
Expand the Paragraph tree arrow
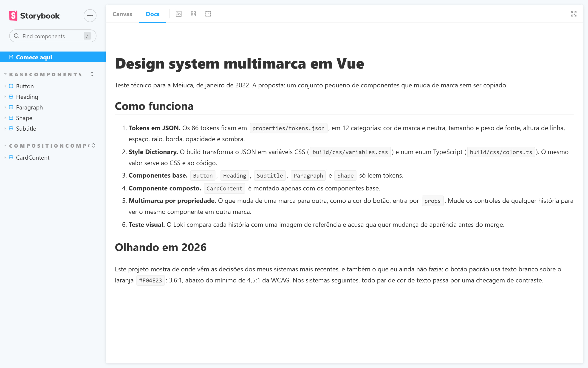[x=5, y=107]
